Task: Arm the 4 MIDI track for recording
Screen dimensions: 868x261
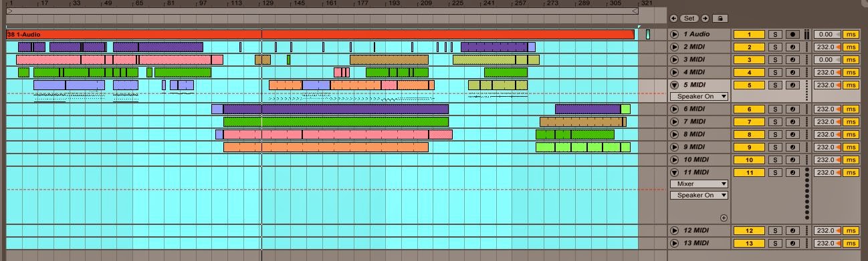Action: point(793,72)
